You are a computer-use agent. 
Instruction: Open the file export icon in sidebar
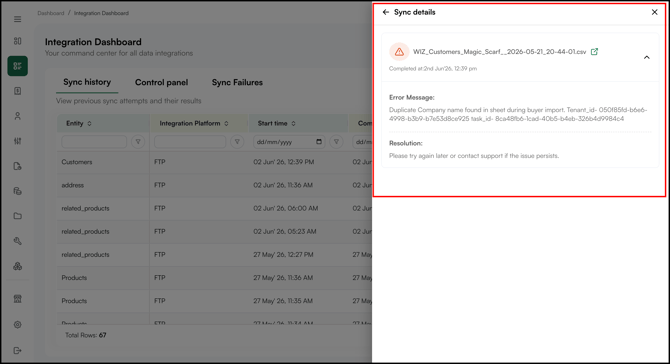point(18,166)
